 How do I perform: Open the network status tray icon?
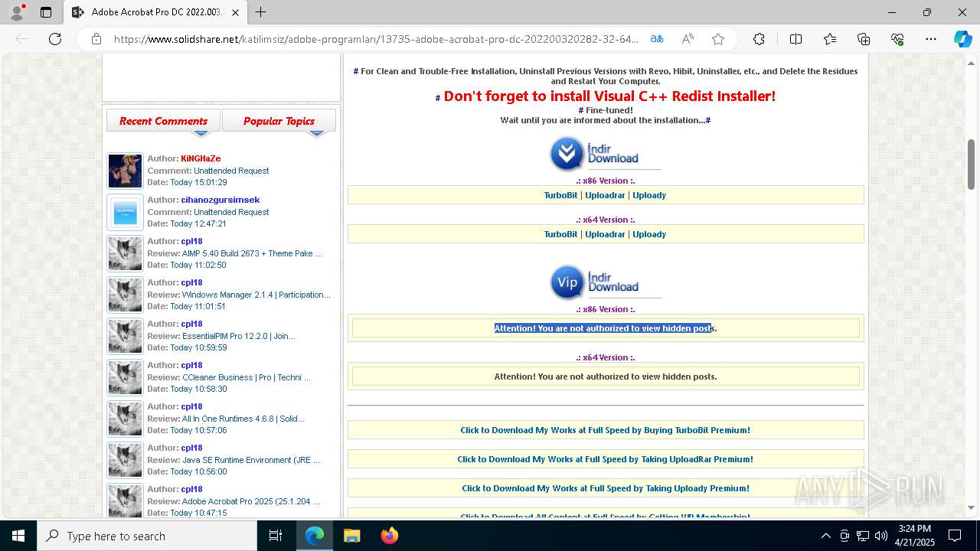pos(863,536)
